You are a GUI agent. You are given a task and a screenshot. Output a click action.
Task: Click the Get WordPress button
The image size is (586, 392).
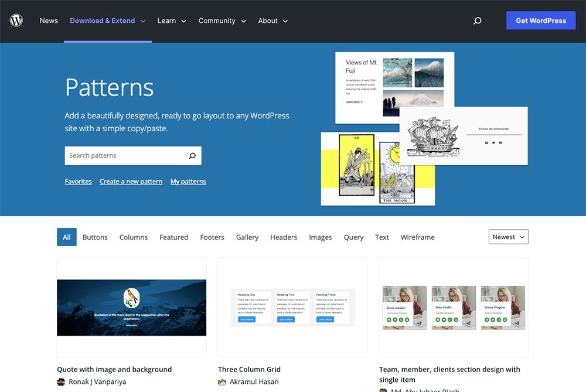click(x=541, y=21)
